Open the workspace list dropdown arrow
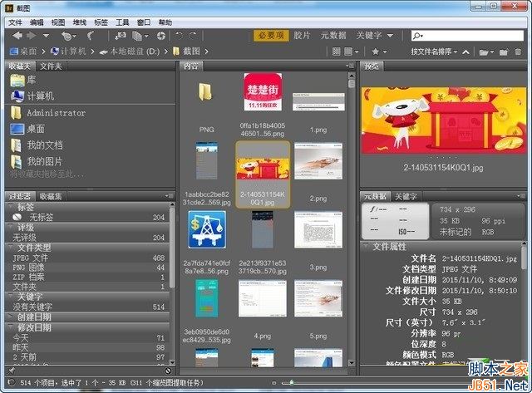Viewport: 532px width, 393px height. [x=390, y=35]
